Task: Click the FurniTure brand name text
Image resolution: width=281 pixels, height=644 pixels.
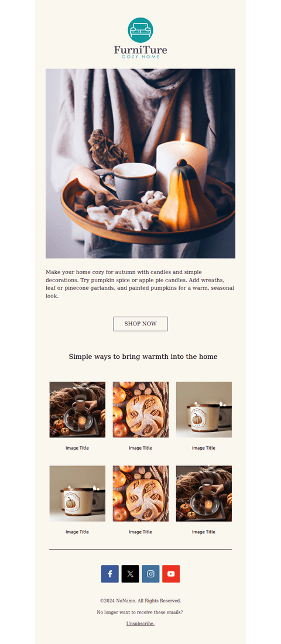Action: pyautogui.click(x=140, y=50)
